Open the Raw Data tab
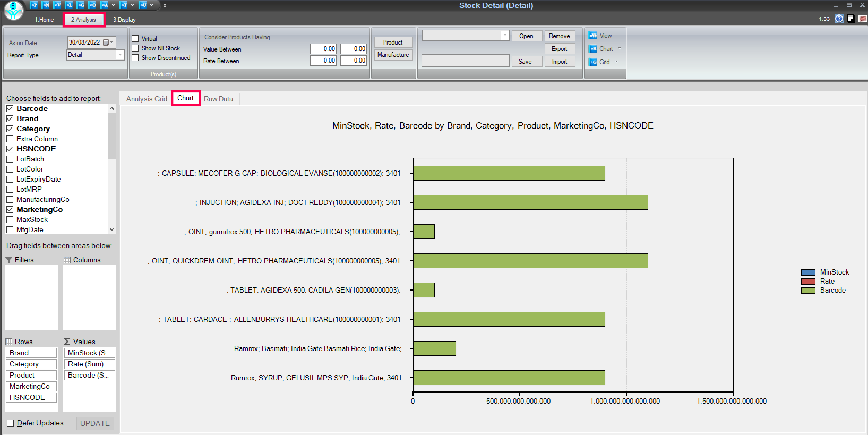Screen dimensions: 868x435 click(x=219, y=99)
